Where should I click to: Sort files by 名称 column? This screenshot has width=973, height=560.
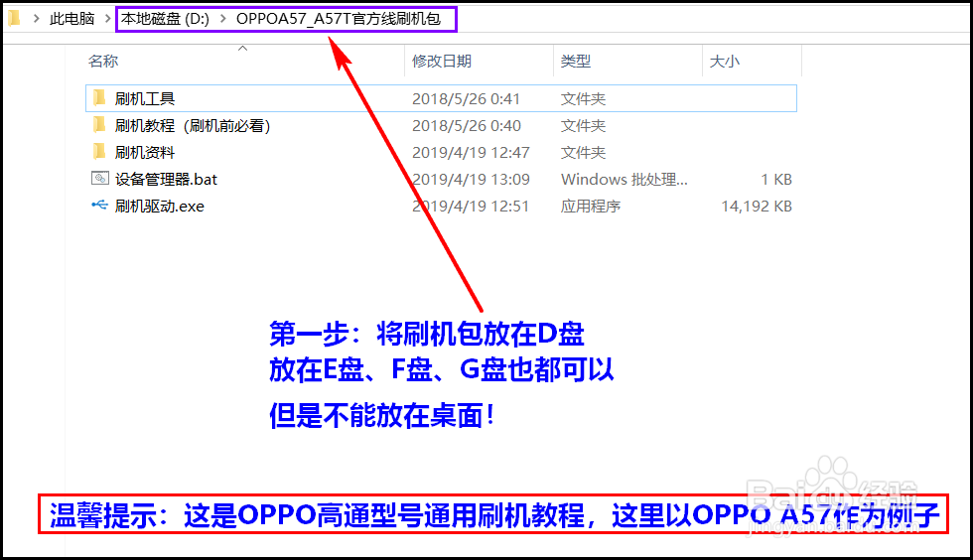(x=103, y=61)
